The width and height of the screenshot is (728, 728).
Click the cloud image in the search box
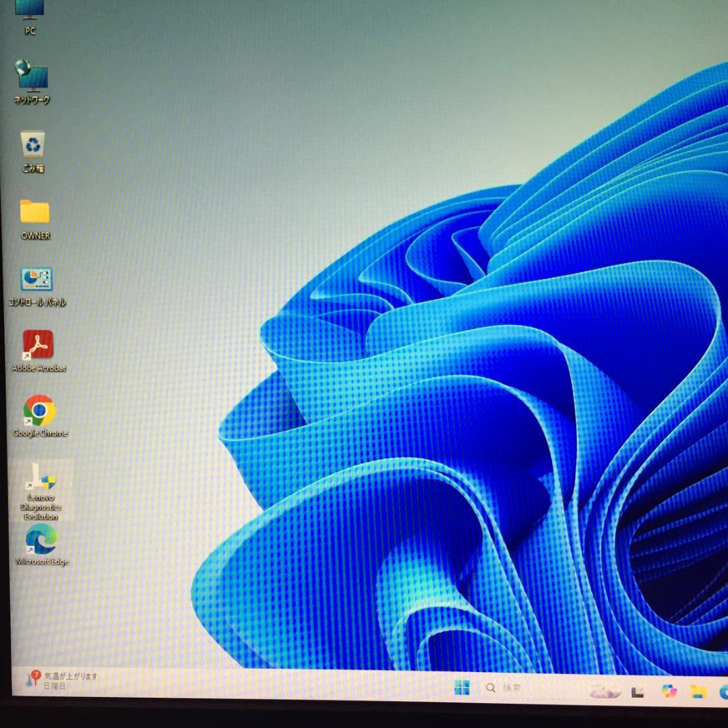coord(604,691)
